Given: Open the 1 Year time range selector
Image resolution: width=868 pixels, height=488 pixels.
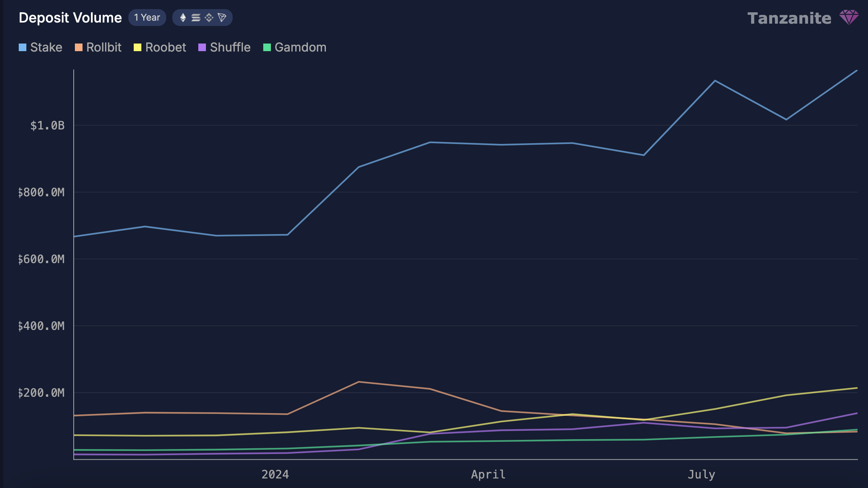Looking at the screenshot, I should [x=147, y=18].
